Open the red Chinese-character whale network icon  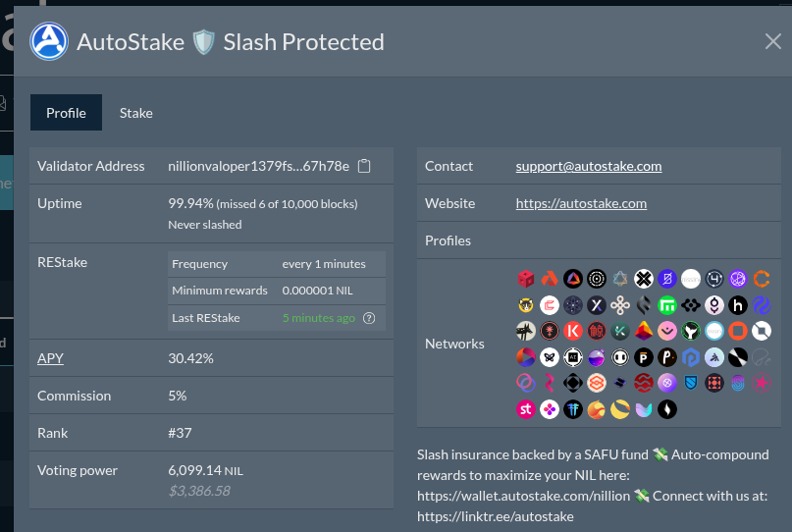tap(597, 331)
